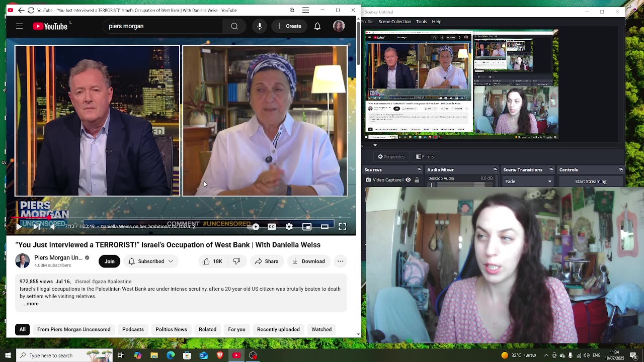Switch to miniplayer mode
Screen dimensions: 644x362
(307, 227)
